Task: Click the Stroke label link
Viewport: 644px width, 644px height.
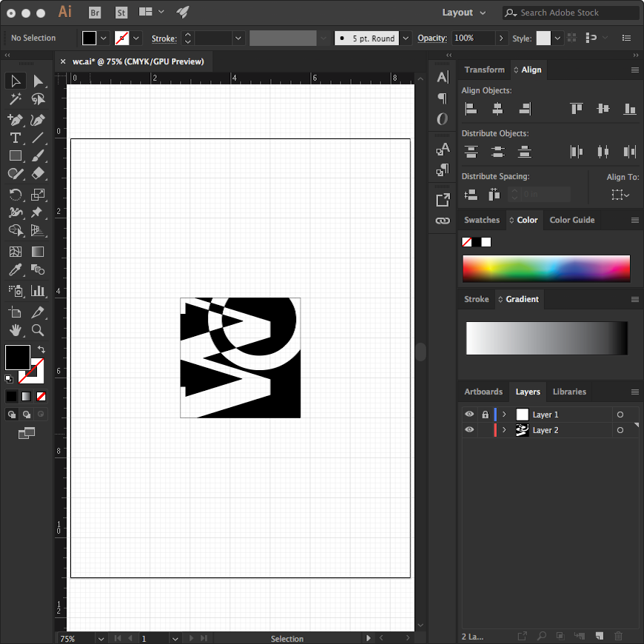Action: [x=164, y=38]
